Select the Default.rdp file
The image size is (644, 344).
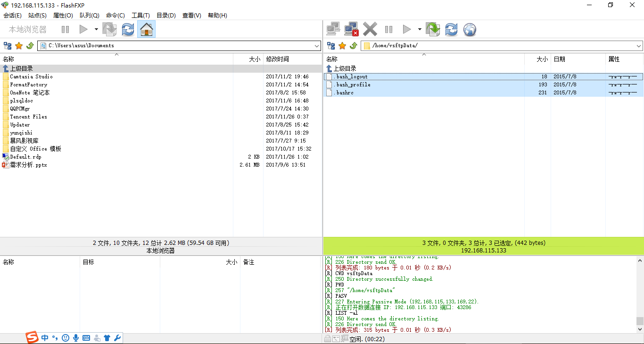tap(25, 157)
